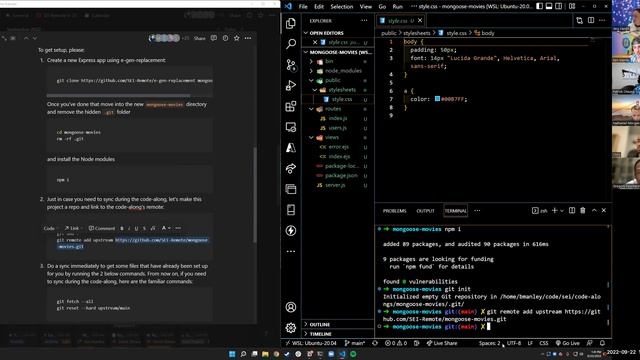Open the Search view in activity bar
Viewport: 640px width, 360px height.
click(291, 44)
